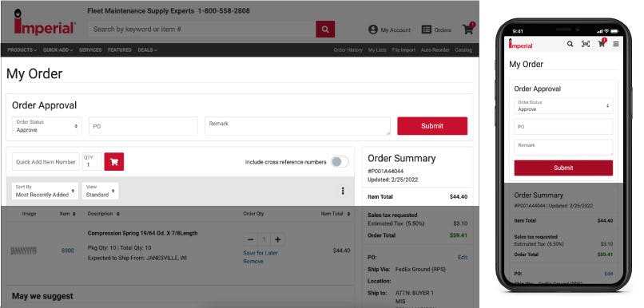The height and width of the screenshot is (308, 644).
Task: Open the desktop shopping cart icon
Action: point(468,29)
